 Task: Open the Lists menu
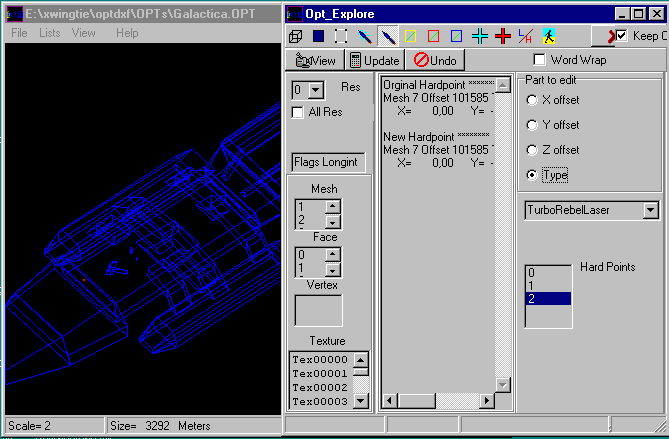[x=49, y=33]
